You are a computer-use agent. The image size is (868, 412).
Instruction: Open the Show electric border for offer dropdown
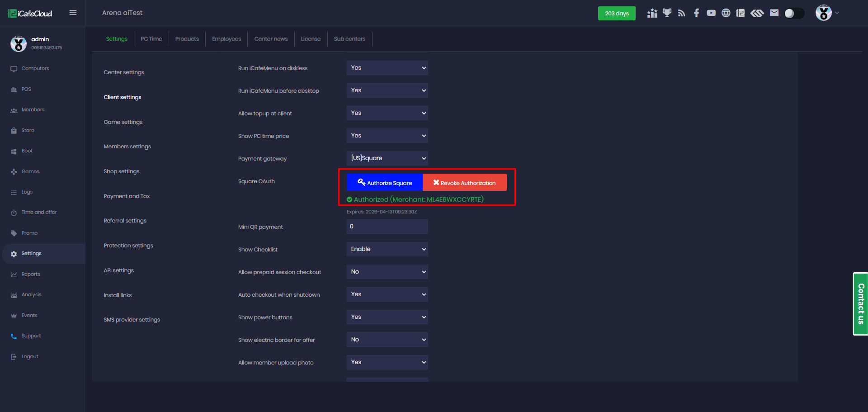tap(387, 340)
